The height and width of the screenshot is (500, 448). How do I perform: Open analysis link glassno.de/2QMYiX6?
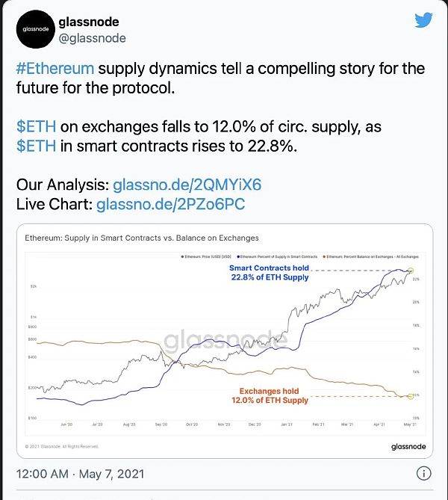click(x=187, y=185)
